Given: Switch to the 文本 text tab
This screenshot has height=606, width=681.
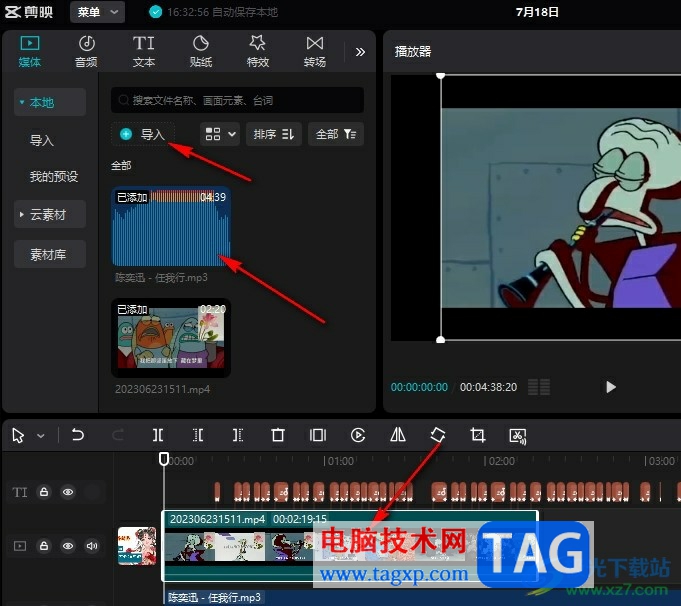Looking at the screenshot, I should click(143, 52).
